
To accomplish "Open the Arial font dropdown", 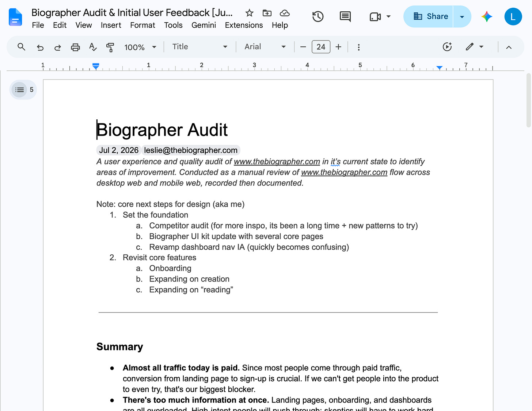I will pyautogui.click(x=265, y=47).
